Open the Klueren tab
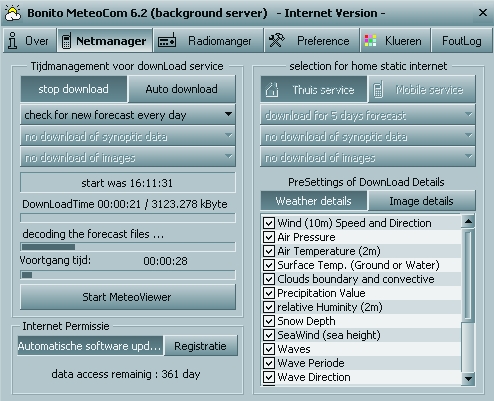Image resolution: width=494 pixels, height=401 pixels. tap(395, 41)
